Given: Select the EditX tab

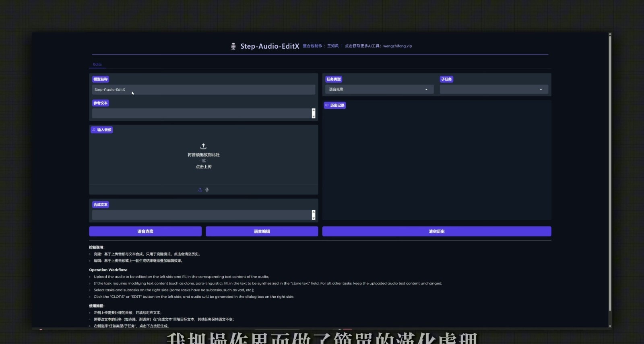Looking at the screenshot, I should (x=97, y=64).
